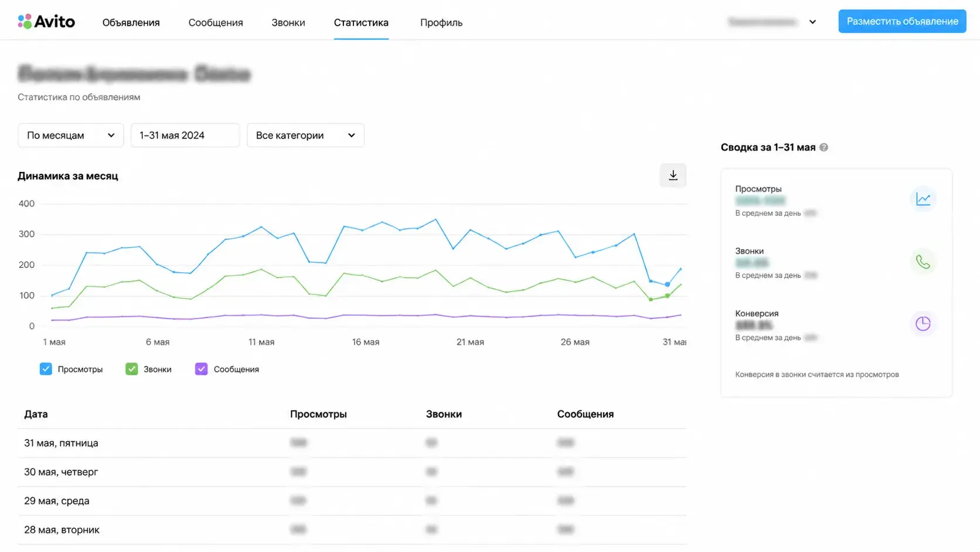Click the Avito logo
The image size is (980, 552).
click(46, 22)
